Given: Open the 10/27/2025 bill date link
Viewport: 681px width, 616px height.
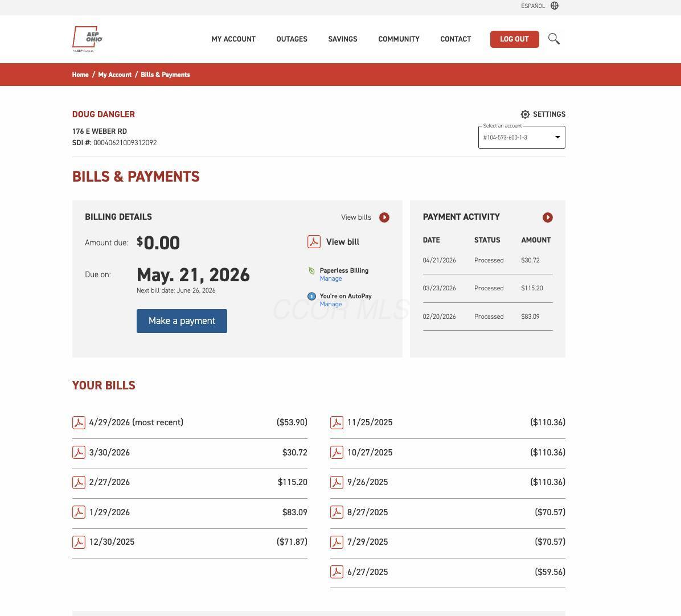Looking at the screenshot, I should [x=370, y=453].
